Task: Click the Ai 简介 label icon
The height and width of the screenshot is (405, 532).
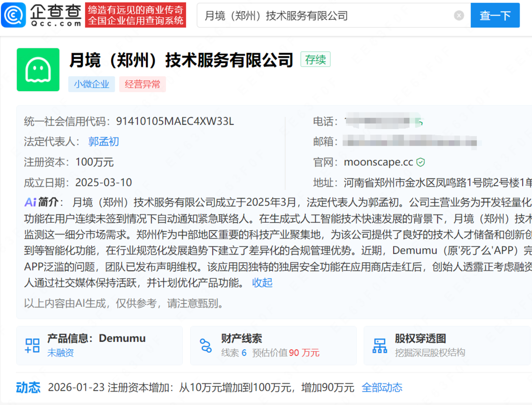Action: [x=31, y=202]
